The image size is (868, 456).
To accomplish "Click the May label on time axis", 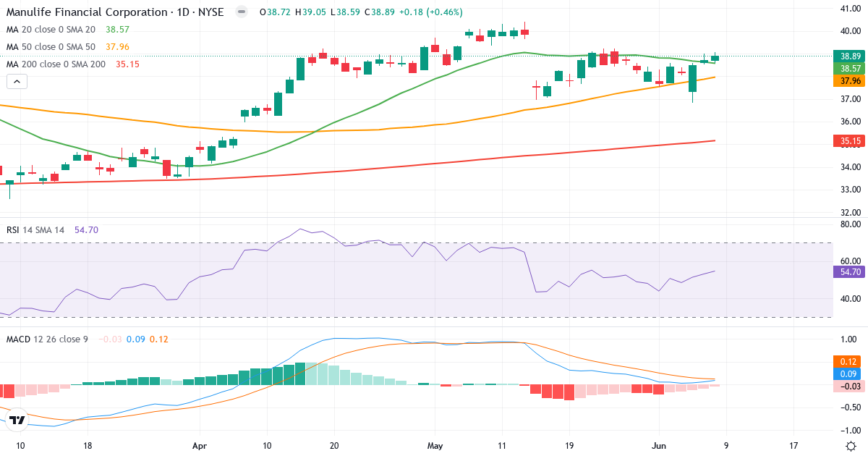I will point(435,446).
